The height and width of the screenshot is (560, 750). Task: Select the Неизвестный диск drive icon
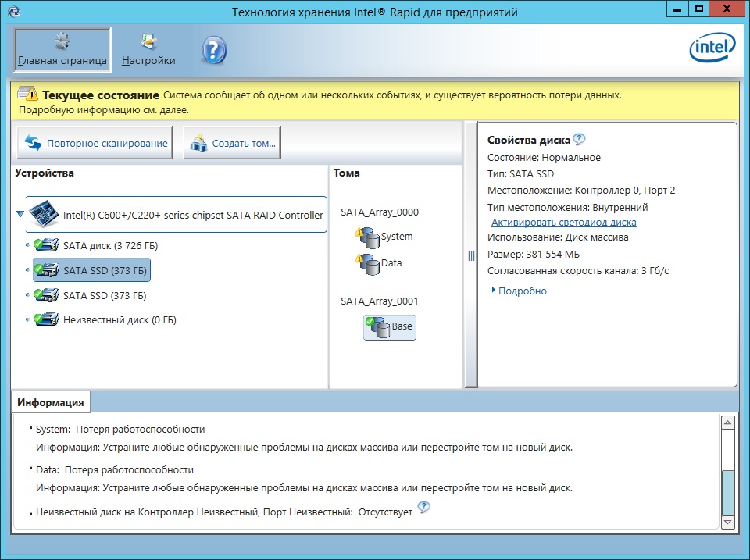tap(46, 319)
